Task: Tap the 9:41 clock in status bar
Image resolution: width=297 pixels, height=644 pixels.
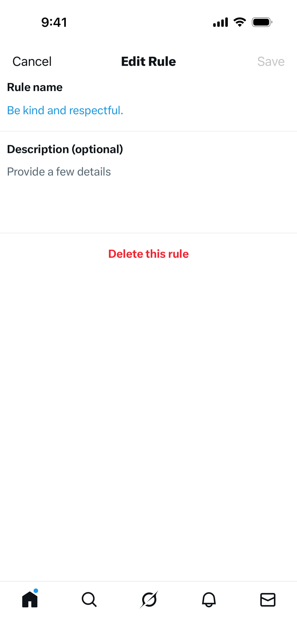Action: pos(54,22)
